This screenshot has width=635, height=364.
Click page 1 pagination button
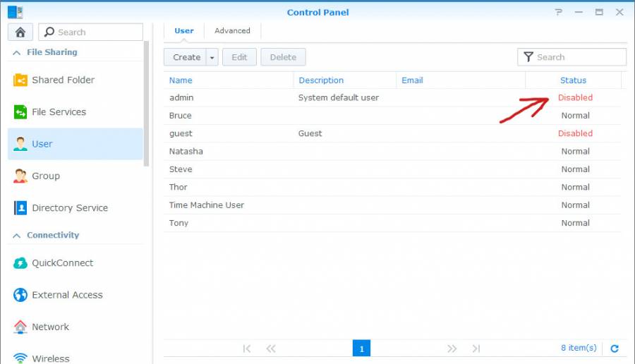click(x=361, y=348)
